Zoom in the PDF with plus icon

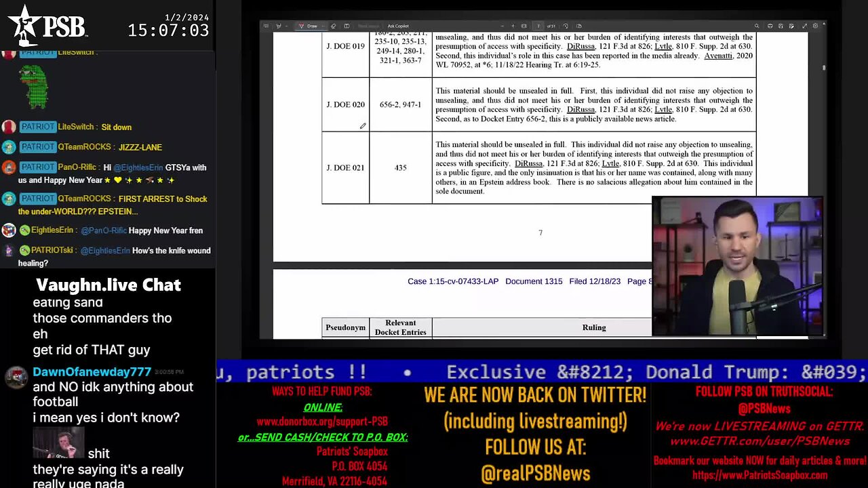click(513, 26)
